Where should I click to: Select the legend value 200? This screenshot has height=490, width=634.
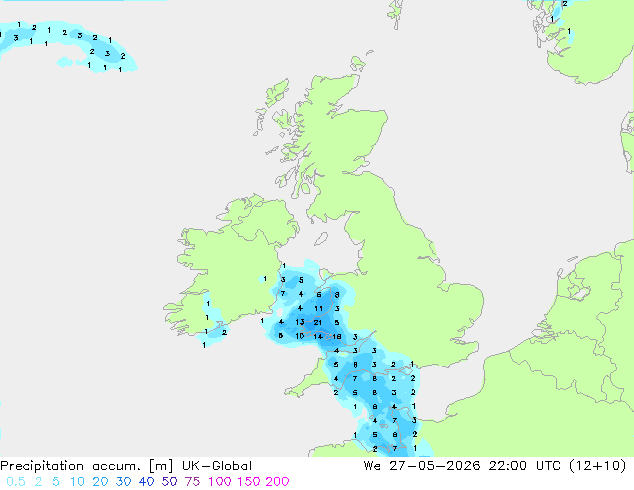pyautogui.click(x=277, y=482)
